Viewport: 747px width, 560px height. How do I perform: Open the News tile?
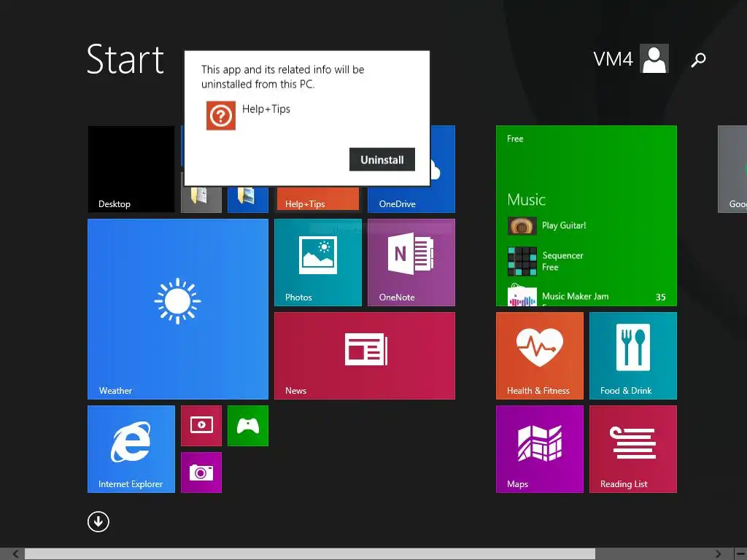pos(365,356)
